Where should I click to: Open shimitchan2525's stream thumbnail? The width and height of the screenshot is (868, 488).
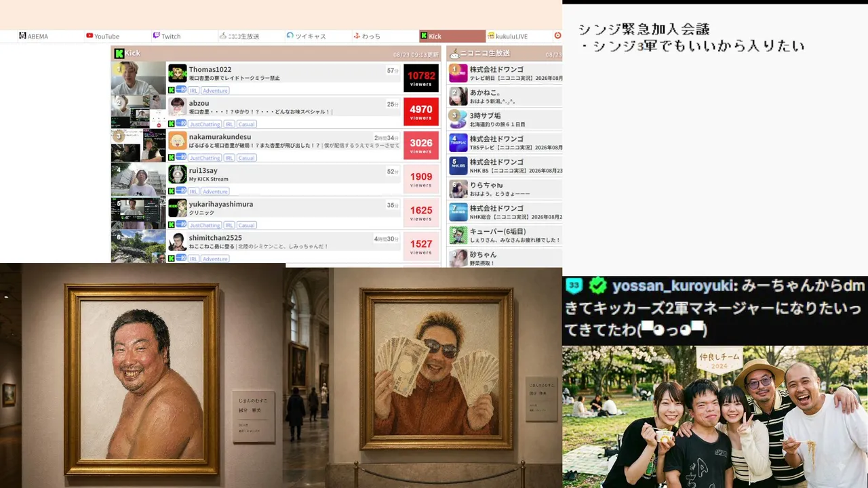138,246
